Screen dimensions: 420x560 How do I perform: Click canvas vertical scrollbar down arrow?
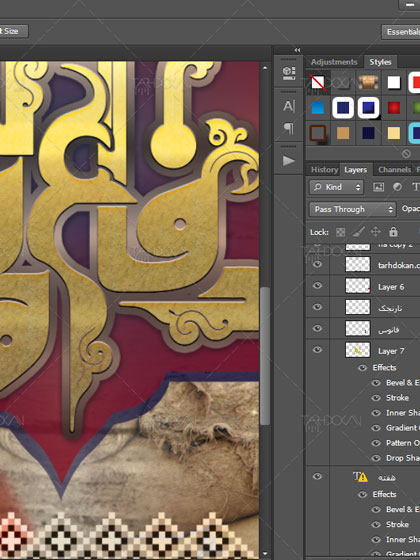tap(265, 554)
